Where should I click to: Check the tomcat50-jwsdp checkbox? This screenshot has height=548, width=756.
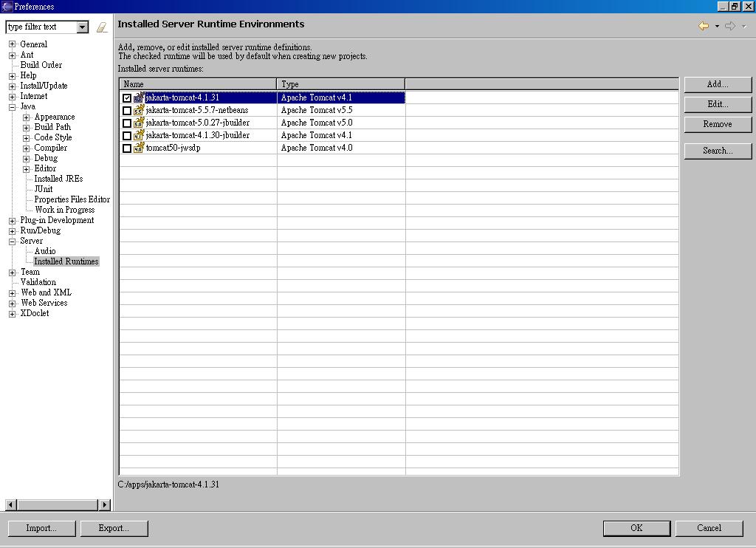[127, 148]
